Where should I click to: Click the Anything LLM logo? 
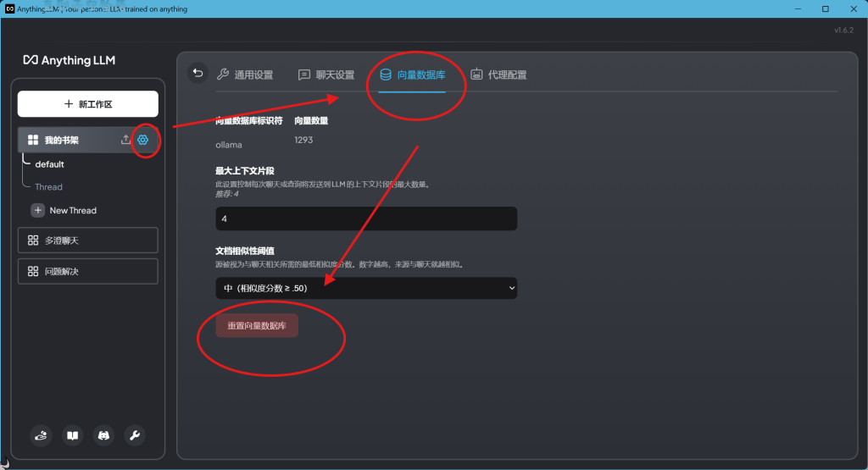70,60
